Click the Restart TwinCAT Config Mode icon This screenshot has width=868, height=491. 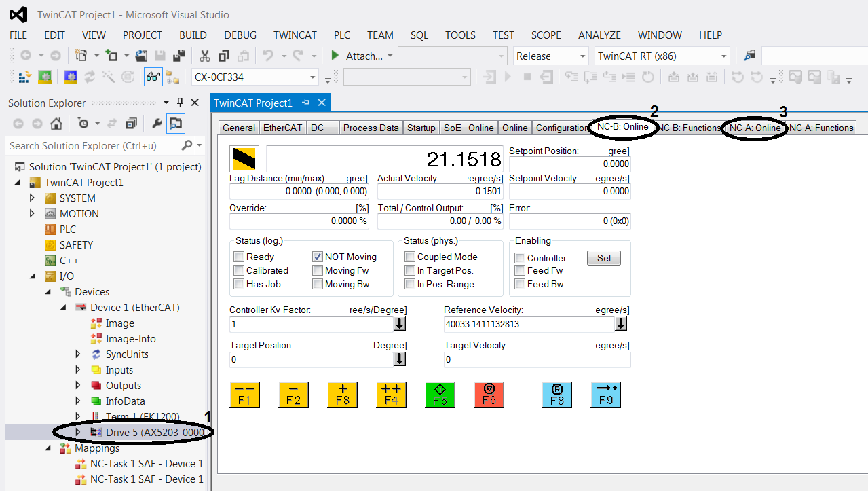tap(70, 77)
